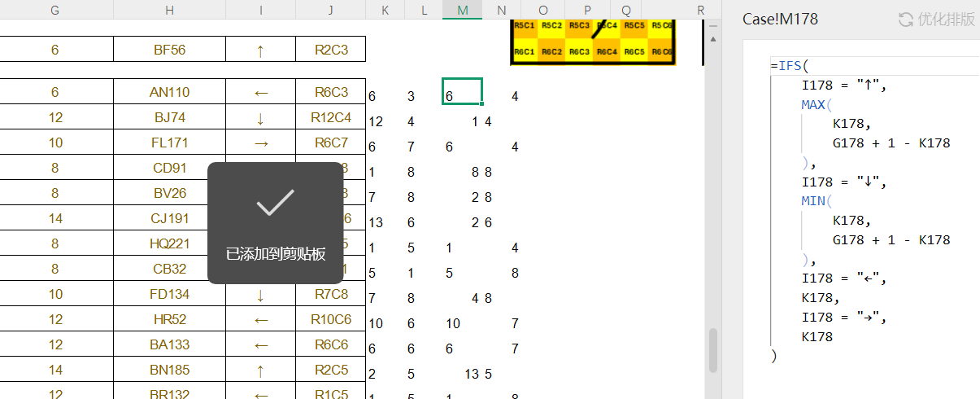Select the cell containing BJ74
This screenshot has height=399, width=980.
click(169, 117)
